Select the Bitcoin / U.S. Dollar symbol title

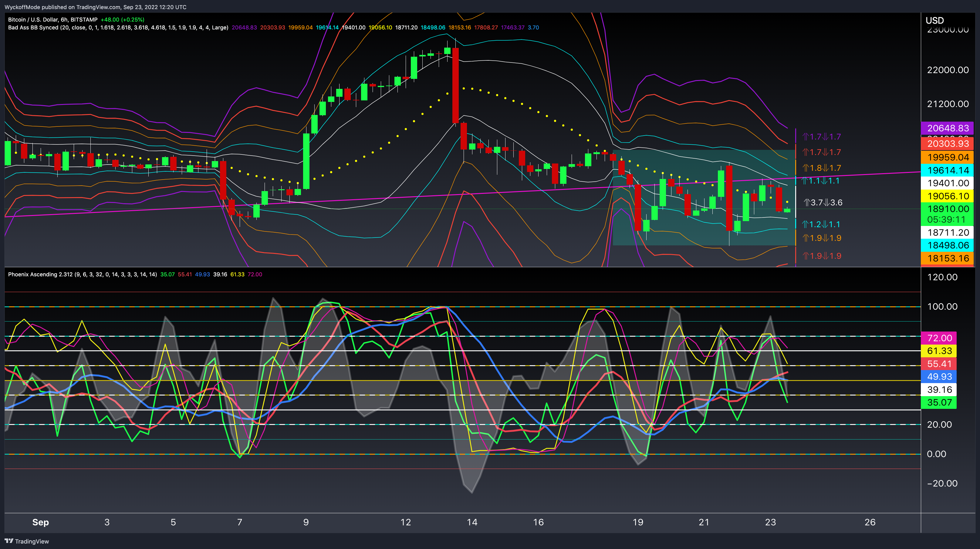pyautogui.click(x=53, y=19)
